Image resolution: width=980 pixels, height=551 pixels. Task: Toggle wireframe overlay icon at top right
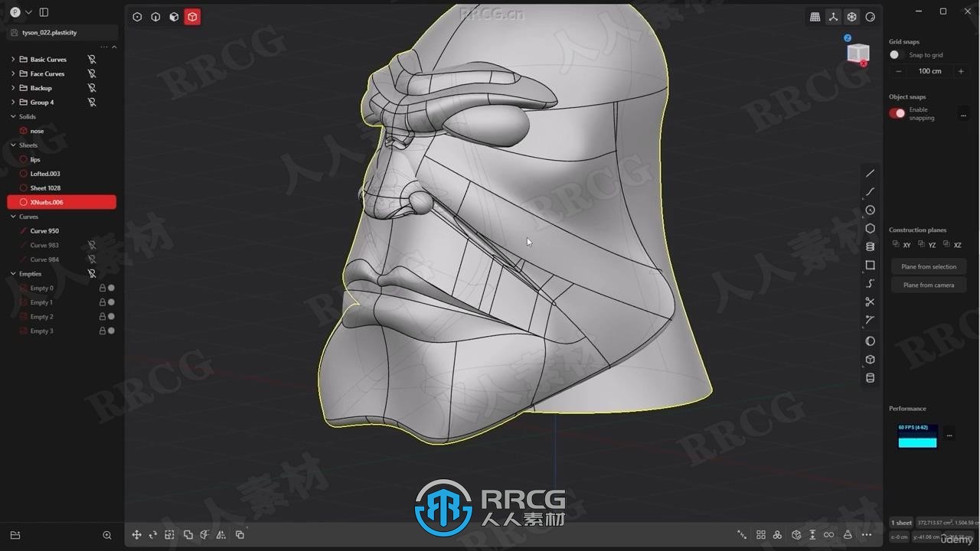coord(851,17)
